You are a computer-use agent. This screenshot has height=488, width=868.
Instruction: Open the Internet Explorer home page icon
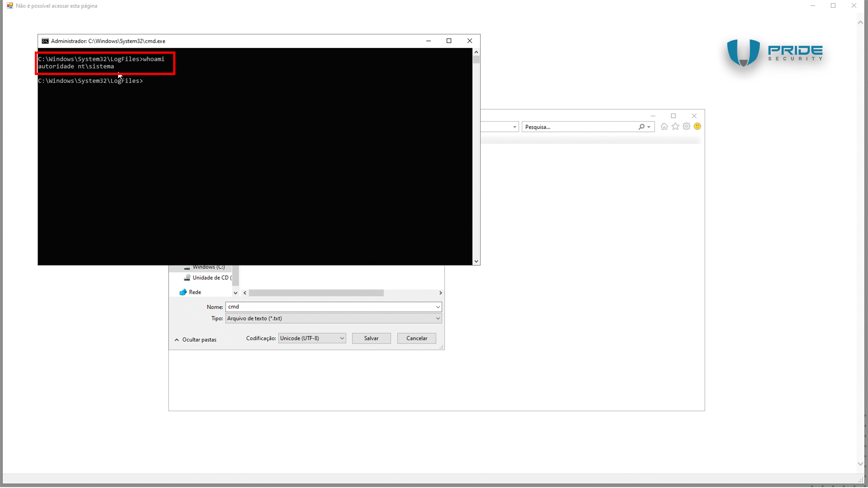(x=664, y=127)
